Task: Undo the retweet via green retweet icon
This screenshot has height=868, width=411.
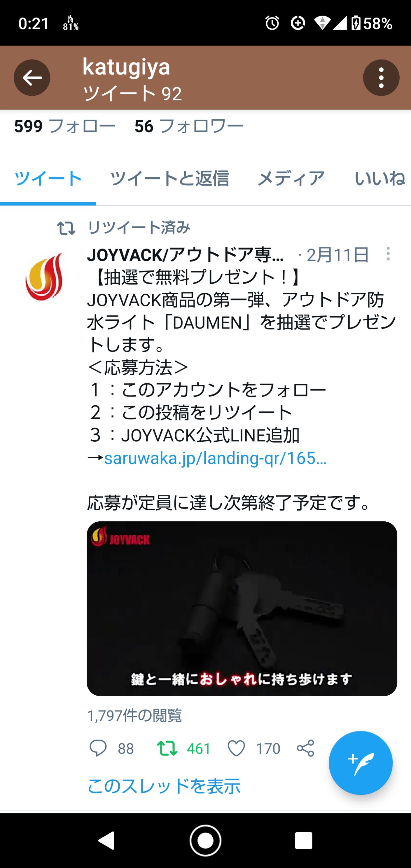Action: (167, 748)
